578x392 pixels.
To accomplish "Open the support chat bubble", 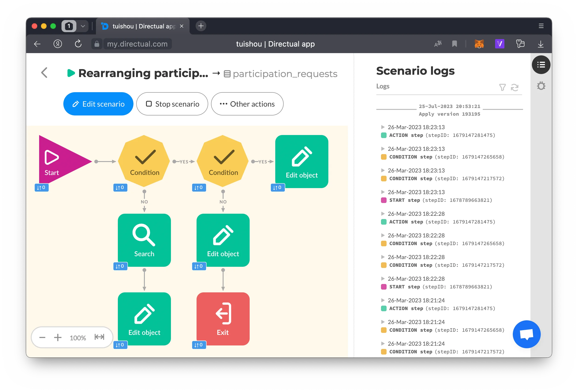I will coord(526,334).
